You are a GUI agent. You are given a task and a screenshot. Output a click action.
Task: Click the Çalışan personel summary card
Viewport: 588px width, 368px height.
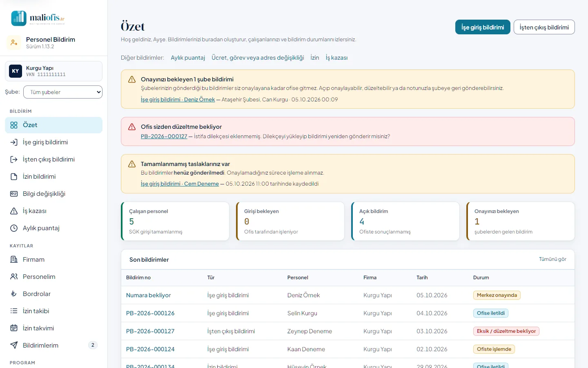point(175,221)
